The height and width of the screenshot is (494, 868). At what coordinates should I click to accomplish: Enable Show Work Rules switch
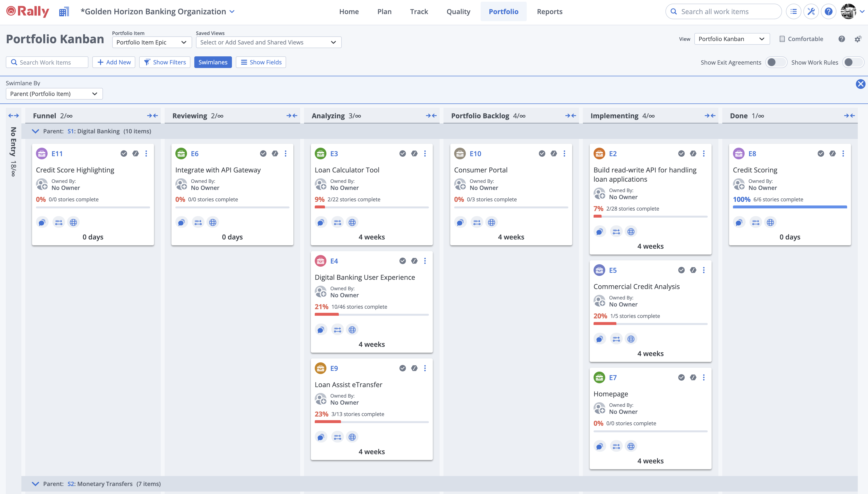click(x=853, y=62)
